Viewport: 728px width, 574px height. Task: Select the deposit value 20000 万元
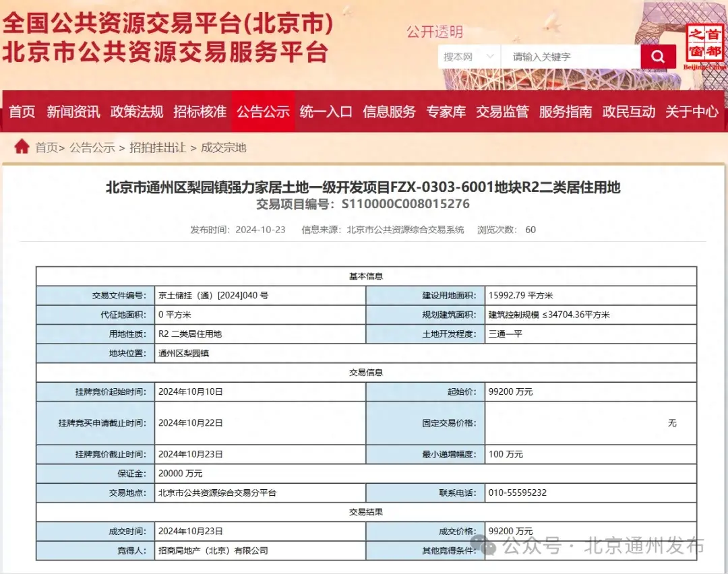click(180, 474)
